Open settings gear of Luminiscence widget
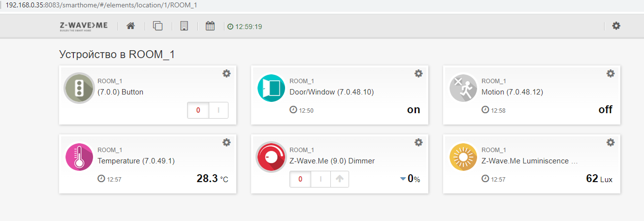This screenshot has height=221, width=644. coord(611,142)
